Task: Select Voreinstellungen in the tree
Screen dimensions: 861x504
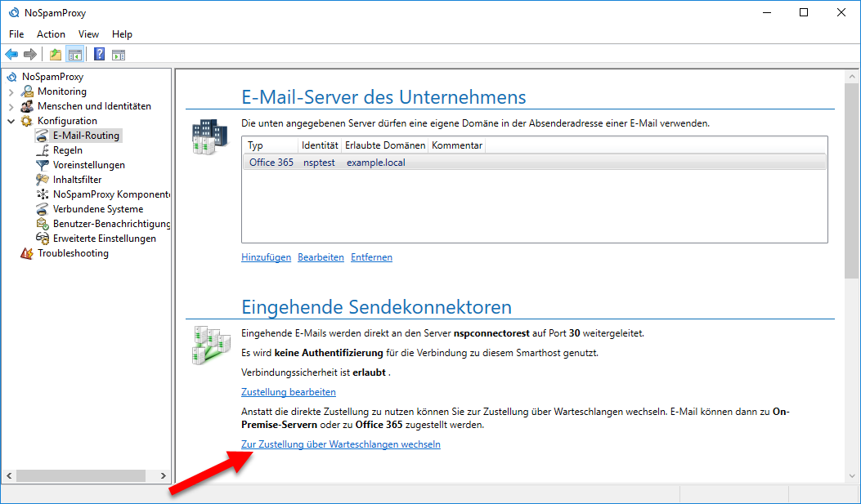Action: click(x=89, y=165)
